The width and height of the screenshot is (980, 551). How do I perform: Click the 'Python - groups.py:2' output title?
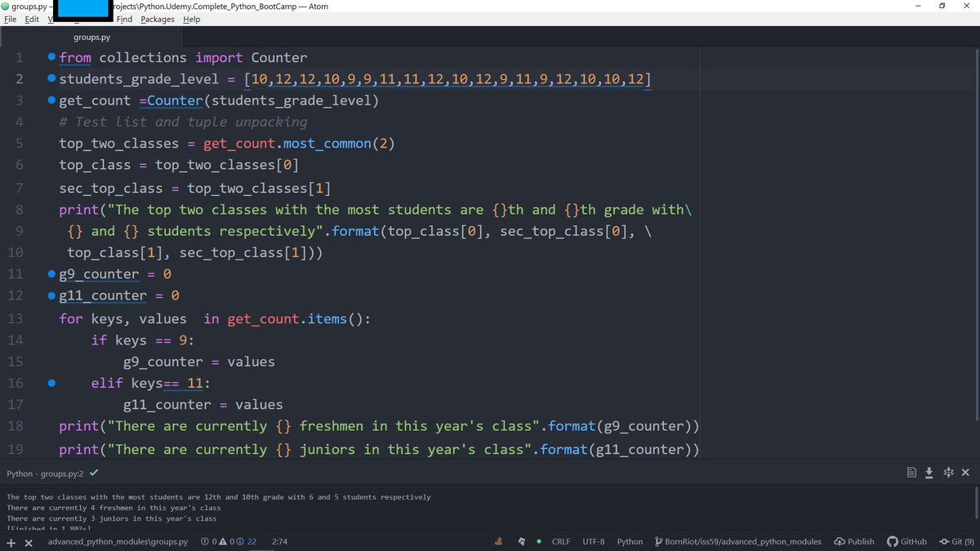[x=45, y=473]
